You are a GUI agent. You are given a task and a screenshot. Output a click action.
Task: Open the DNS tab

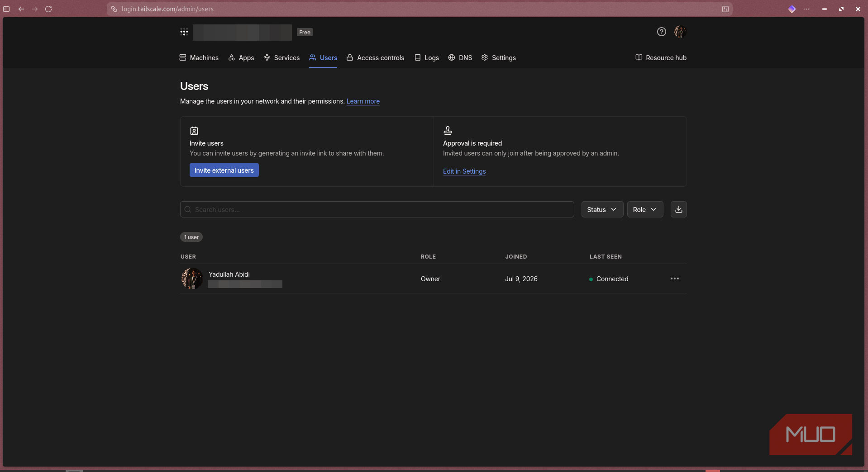tap(460, 58)
